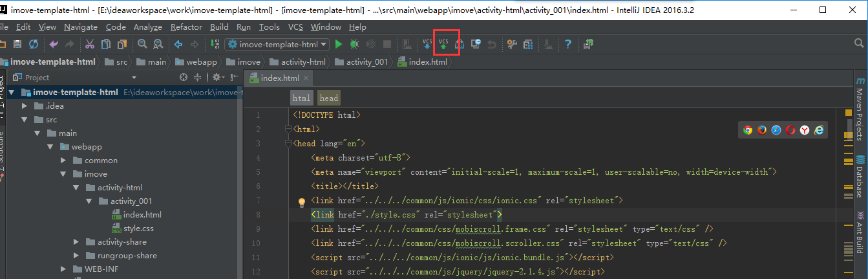The height and width of the screenshot is (279, 868).
Task: Expand the WEB-INF folder
Action: click(x=63, y=269)
